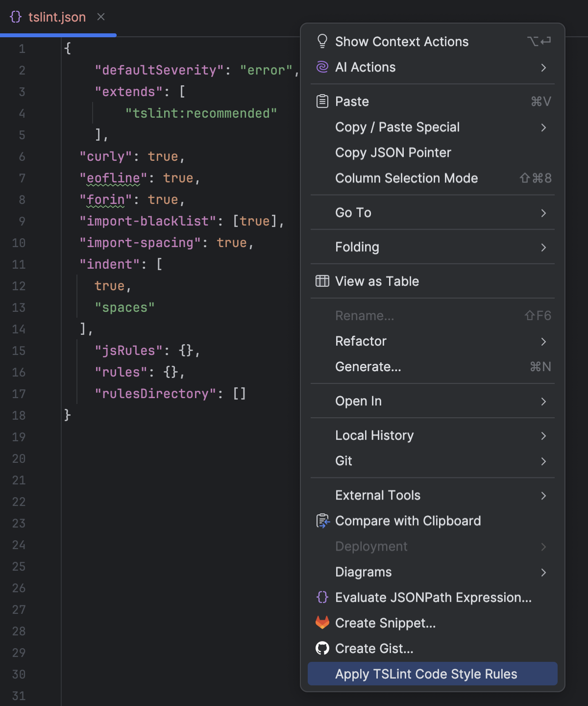Expand the Refactor submenu
This screenshot has width=588, height=706.
click(361, 341)
